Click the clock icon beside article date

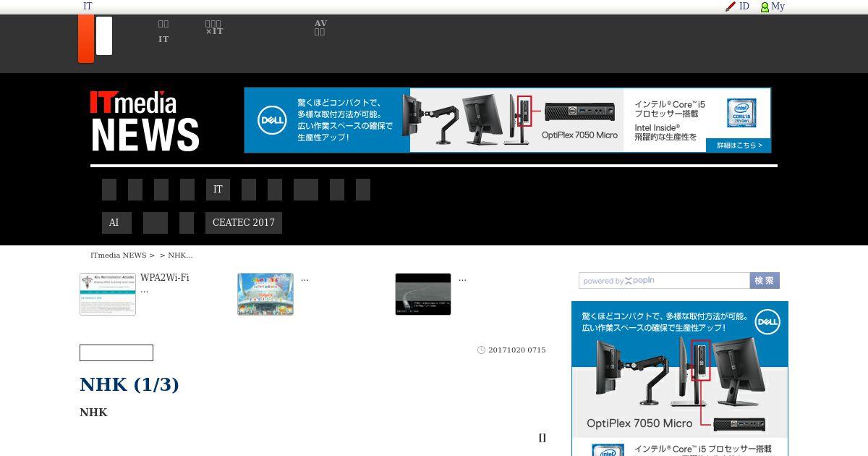(482, 350)
